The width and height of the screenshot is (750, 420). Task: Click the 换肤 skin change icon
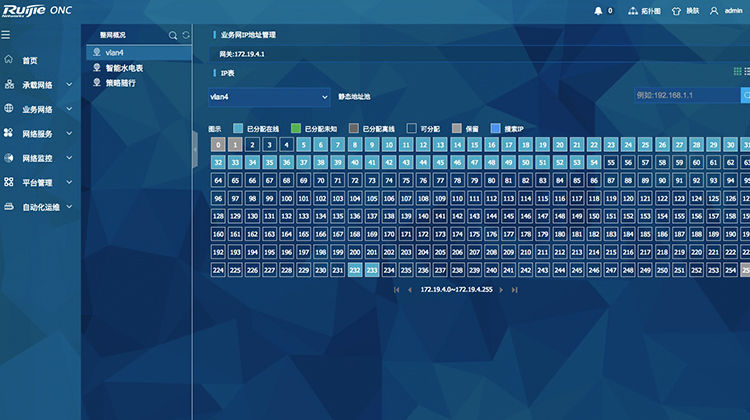point(686,10)
